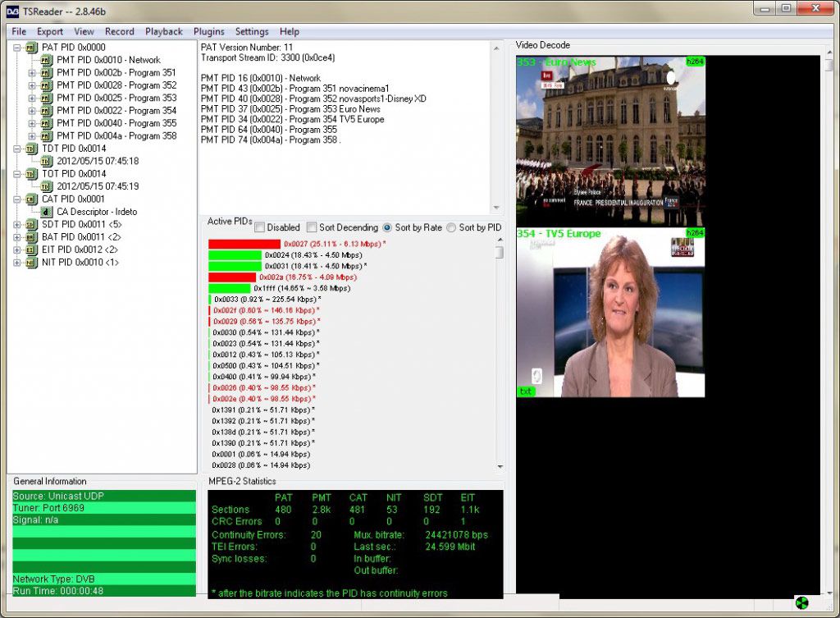Click the icon beside PMT PID 0x0028 Program 352
Viewport: 840px width, 618px height.
point(47,85)
